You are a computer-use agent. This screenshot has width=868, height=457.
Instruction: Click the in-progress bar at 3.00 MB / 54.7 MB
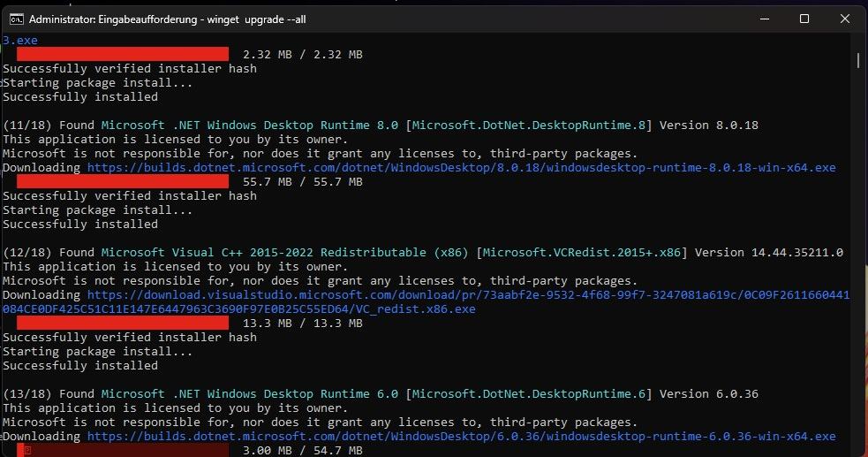click(123, 450)
